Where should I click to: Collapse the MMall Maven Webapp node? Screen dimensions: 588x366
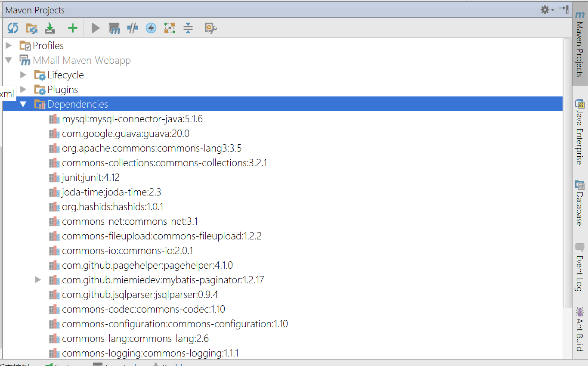click(x=9, y=60)
